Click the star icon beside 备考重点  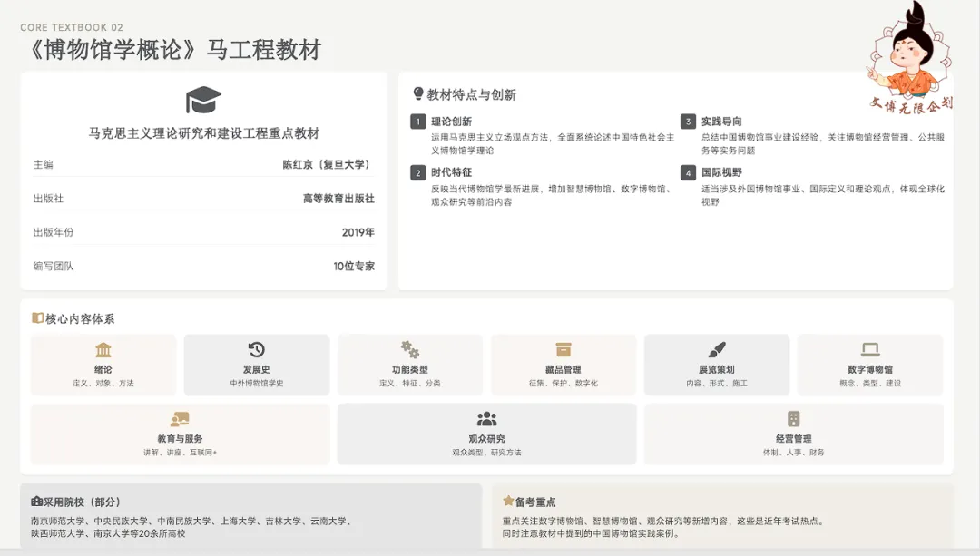508,501
